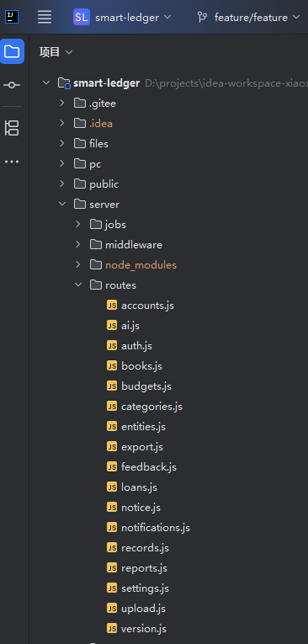
Task: Select the loans.js file name
Action: point(139,487)
